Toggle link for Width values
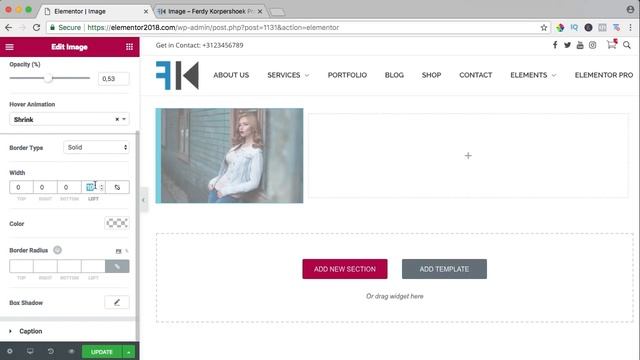 click(117, 187)
